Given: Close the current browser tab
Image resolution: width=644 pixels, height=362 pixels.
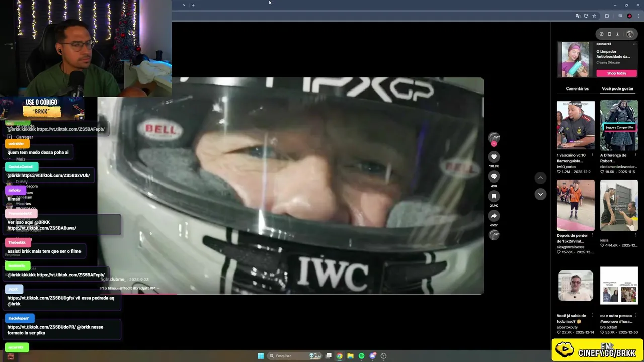Looking at the screenshot, I should point(184,5).
